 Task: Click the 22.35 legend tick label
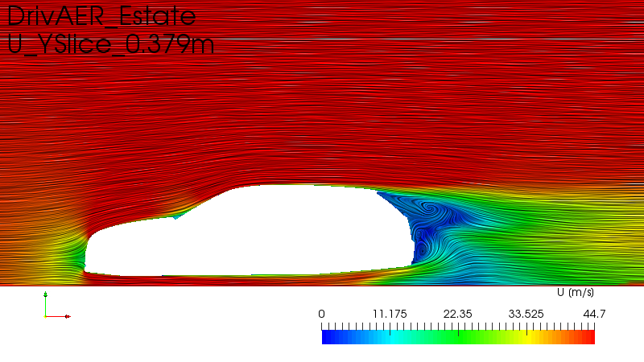click(x=457, y=314)
